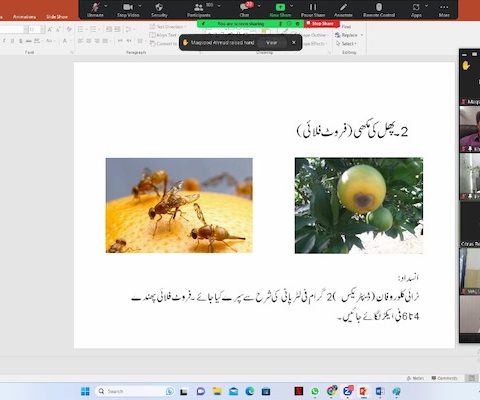The height and width of the screenshot is (400, 480).
Task: Toggle Center alignment
Action: pos(89,41)
